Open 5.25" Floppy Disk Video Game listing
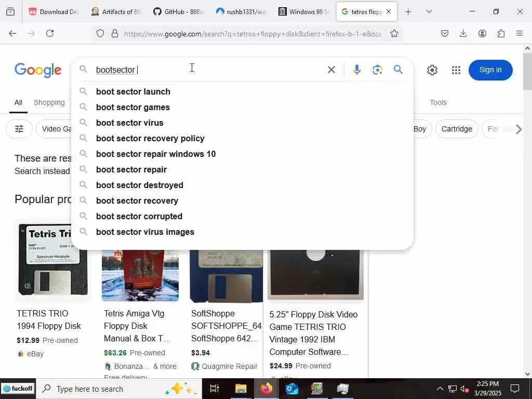This screenshot has height=399, width=532. coord(313,333)
